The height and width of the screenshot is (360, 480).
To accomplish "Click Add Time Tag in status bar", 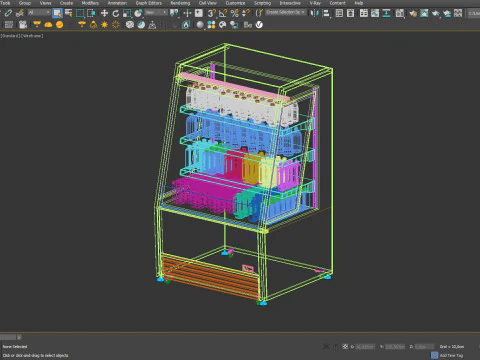I will (x=451, y=355).
